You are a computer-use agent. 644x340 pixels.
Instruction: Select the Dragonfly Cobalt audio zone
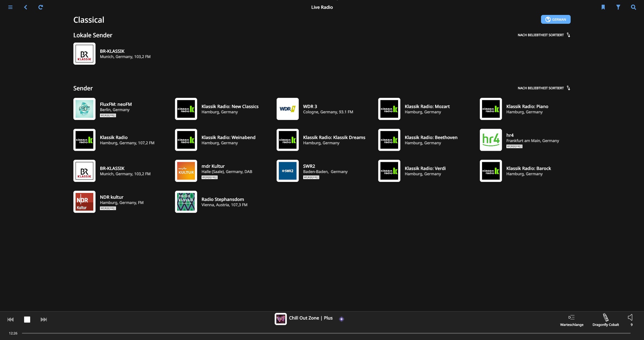click(605, 320)
